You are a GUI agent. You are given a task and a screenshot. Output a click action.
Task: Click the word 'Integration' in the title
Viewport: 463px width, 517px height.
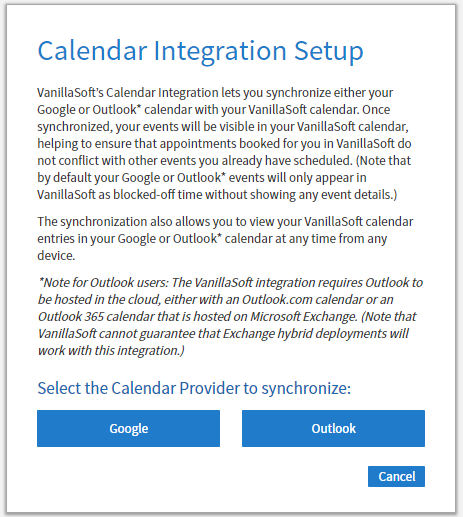coord(220,52)
